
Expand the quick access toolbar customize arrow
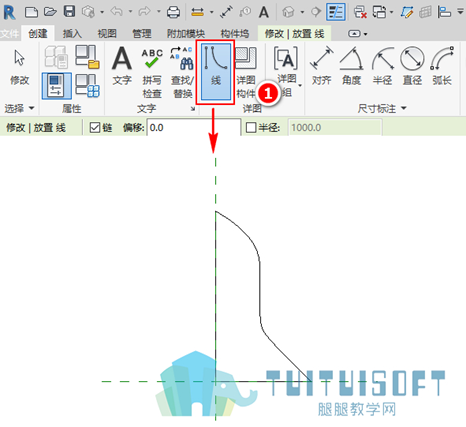tap(460, 12)
